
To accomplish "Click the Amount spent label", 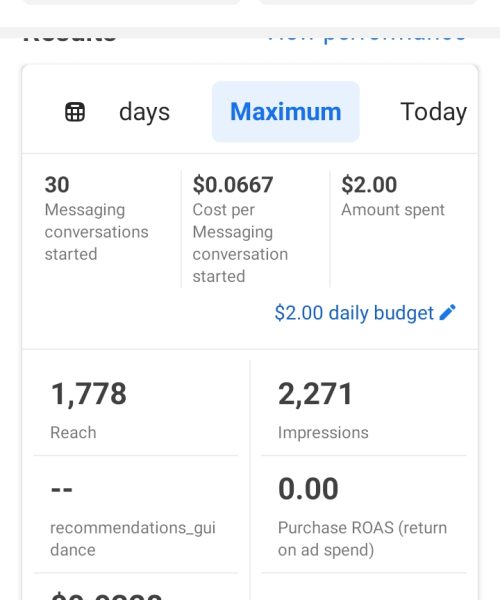I will click(x=393, y=210).
